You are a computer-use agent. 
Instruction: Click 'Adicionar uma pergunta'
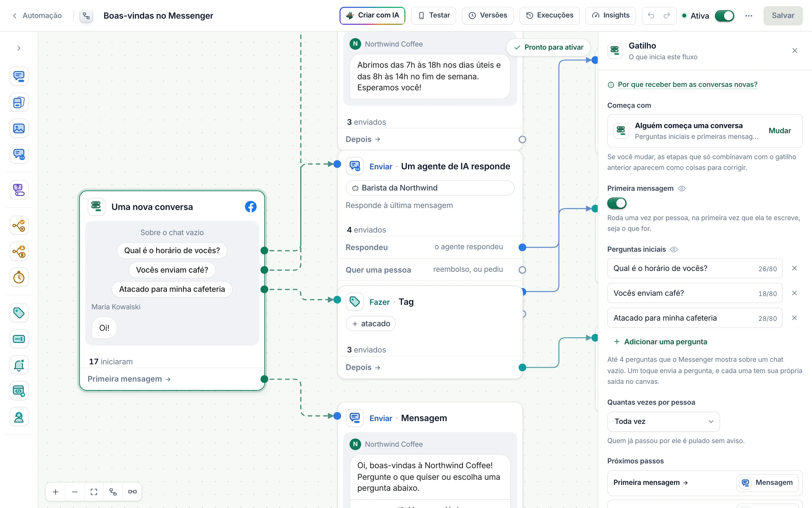point(660,342)
